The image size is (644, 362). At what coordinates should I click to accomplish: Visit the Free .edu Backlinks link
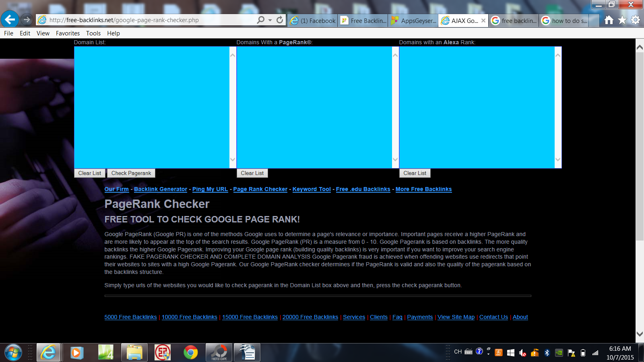pos(363,189)
